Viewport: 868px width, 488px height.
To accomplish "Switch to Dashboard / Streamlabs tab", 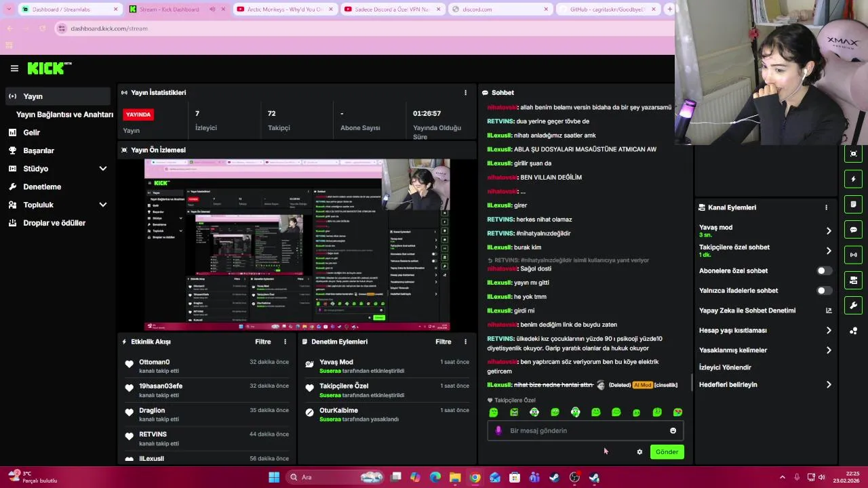I will [x=70, y=9].
